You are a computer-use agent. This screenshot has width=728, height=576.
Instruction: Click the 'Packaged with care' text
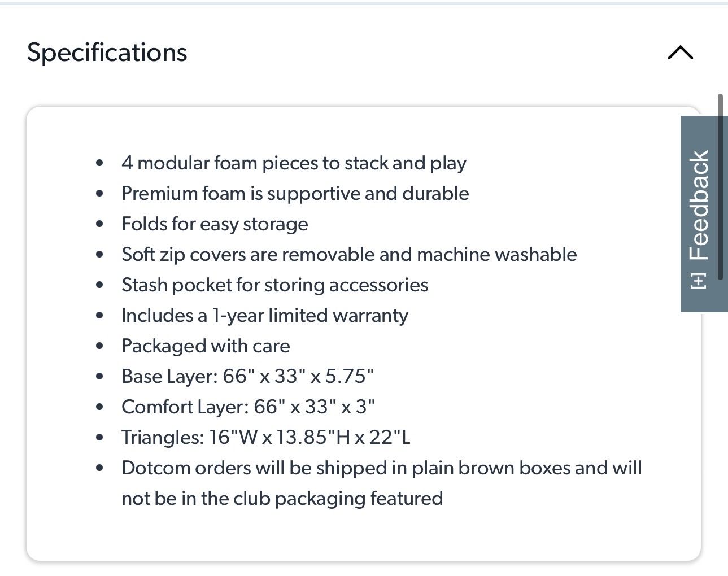point(206,346)
